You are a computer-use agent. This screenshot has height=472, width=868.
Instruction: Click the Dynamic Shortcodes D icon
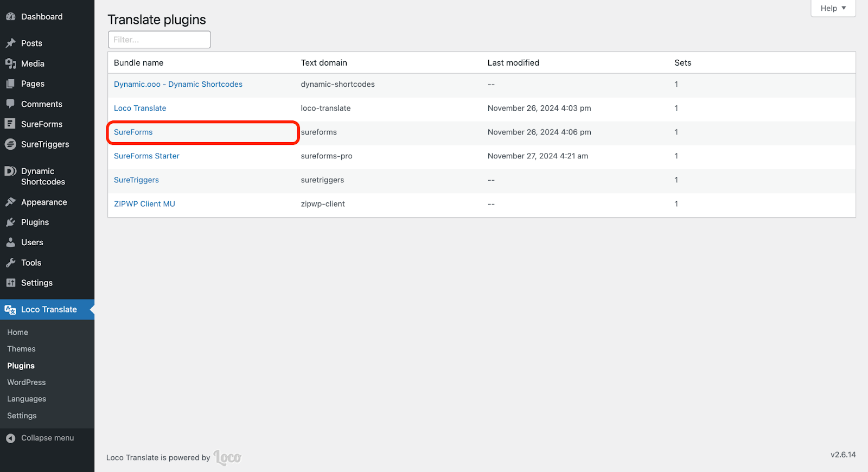10,171
